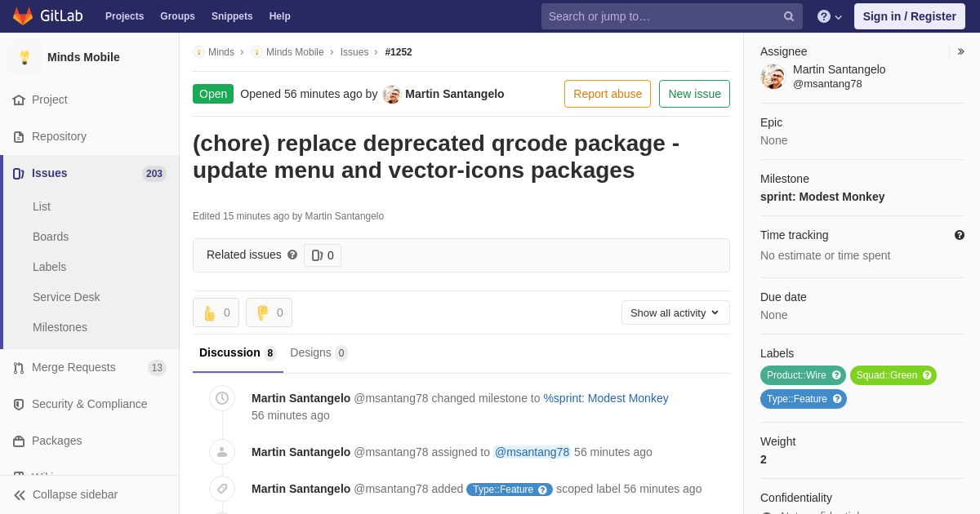The height and width of the screenshot is (514, 980).
Task: Click author avatar next to Opened by
Action: (392, 94)
